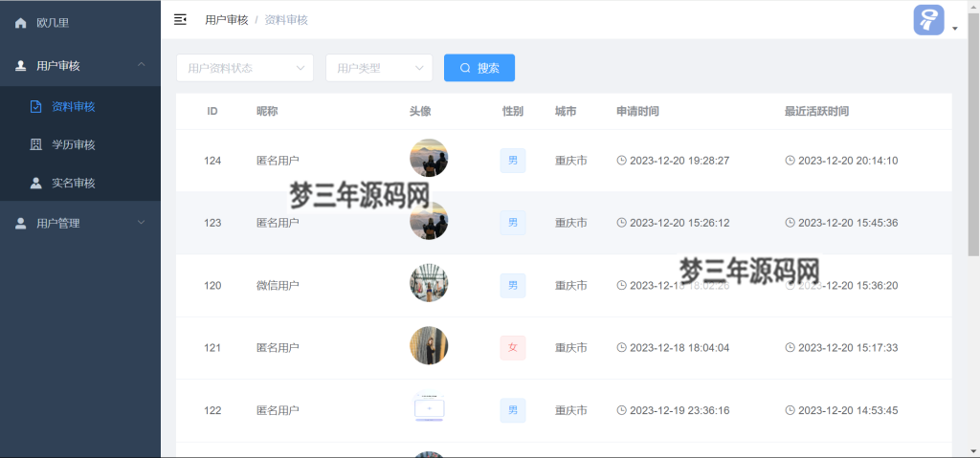Viewport: 980px width, 458px height.
Task: Expand the 用户管理 sidebar submenu arrow
Action: [x=142, y=223]
